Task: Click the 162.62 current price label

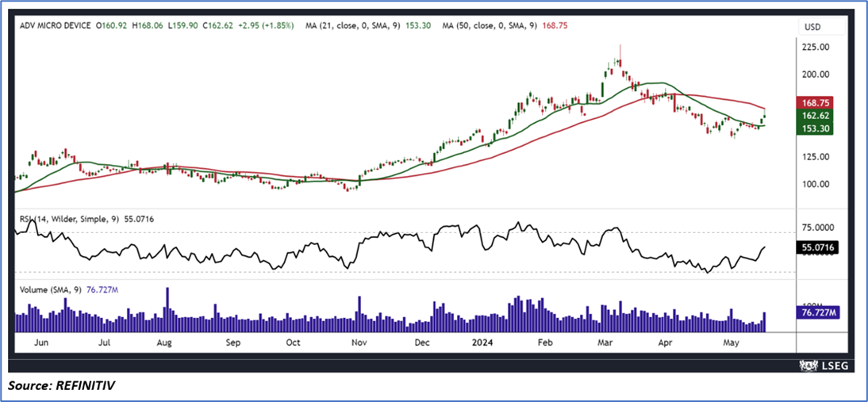Action: [x=816, y=116]
